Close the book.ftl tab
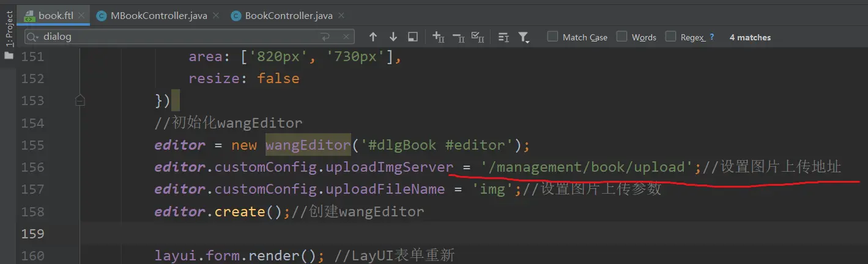 (x=81, y=16)
